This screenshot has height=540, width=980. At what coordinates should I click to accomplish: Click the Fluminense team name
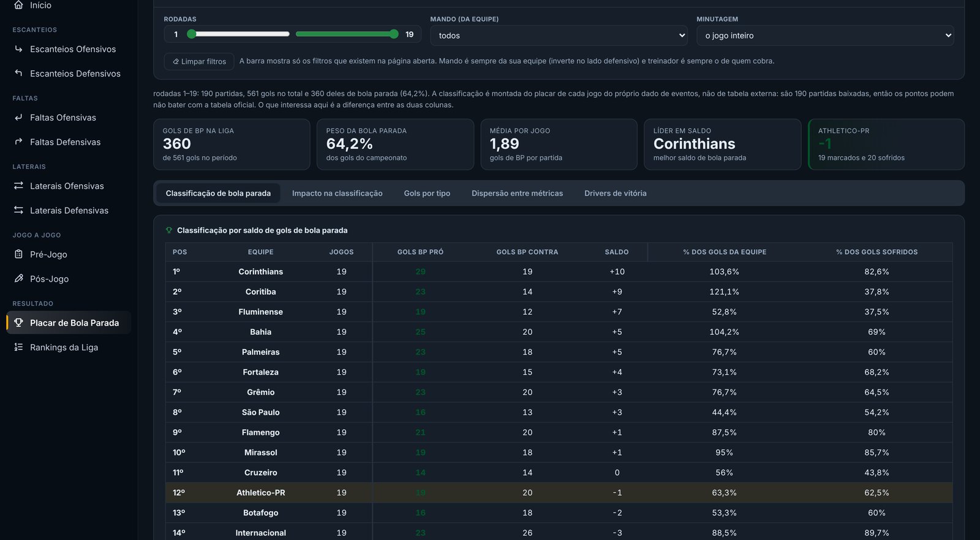pos(261,312)
